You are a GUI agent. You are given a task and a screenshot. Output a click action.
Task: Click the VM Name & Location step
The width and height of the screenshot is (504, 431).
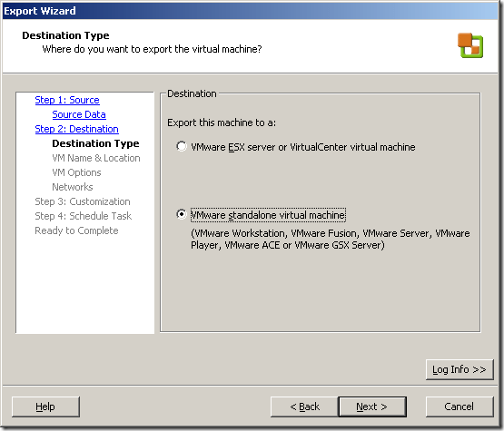click(x=95, y=158)
